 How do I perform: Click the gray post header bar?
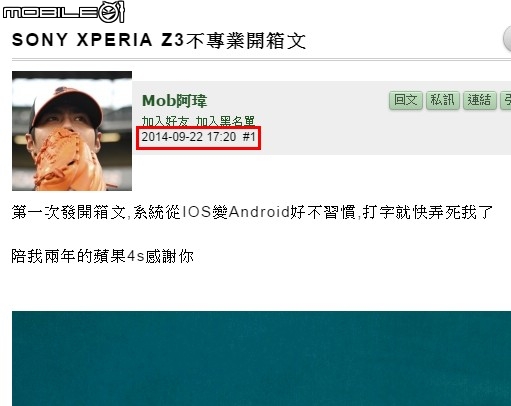[x=322, y=118]
